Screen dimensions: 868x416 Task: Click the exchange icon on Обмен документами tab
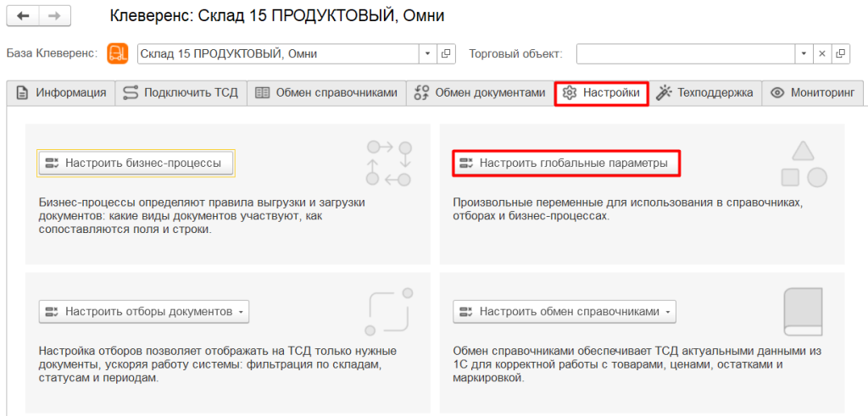pos(421,93)
